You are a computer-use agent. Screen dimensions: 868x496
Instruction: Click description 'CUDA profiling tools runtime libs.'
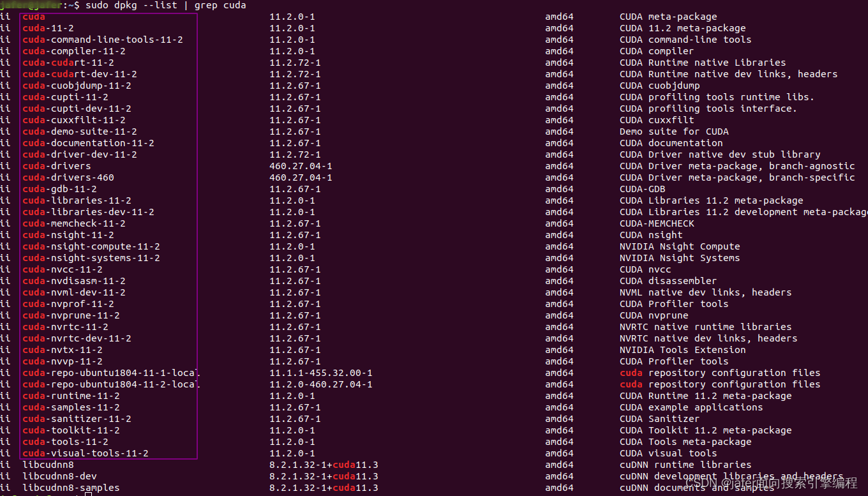[x=717, y=97]
